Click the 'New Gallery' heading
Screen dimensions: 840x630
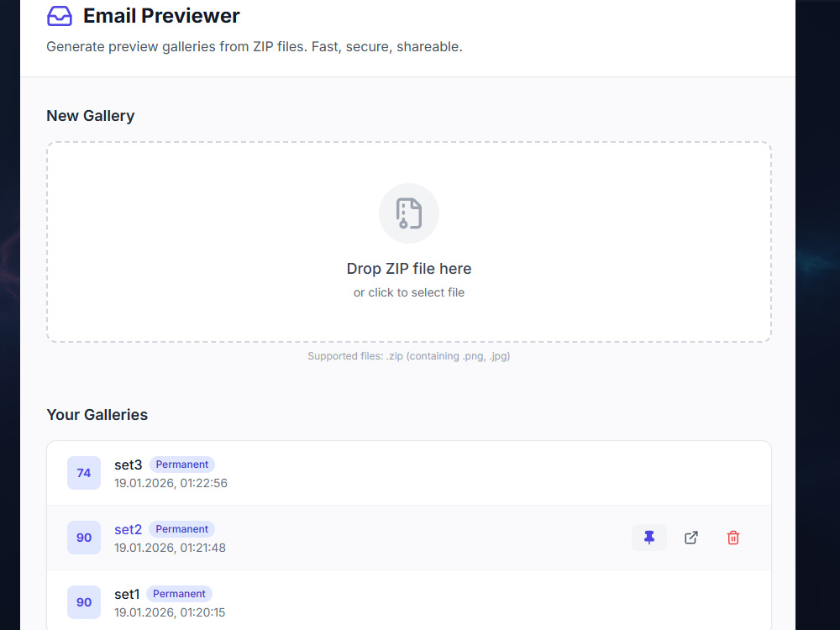coord(91,116)
